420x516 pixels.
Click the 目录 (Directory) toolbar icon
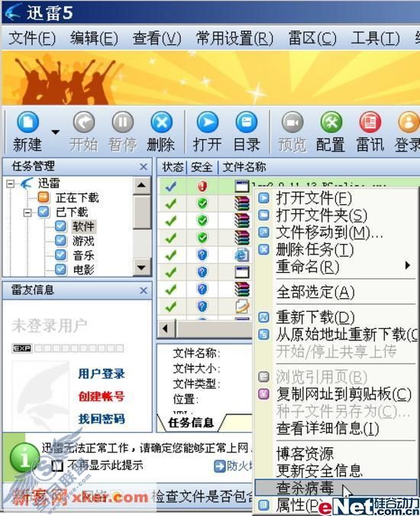click(247, 122)
